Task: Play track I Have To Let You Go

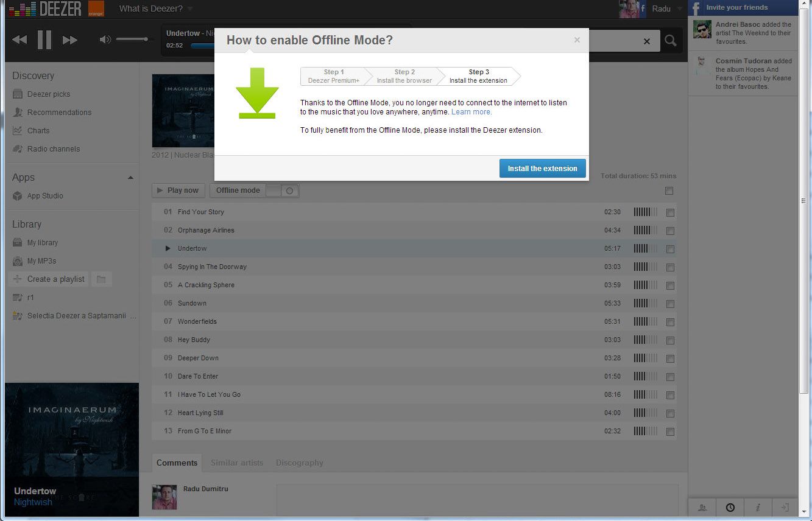Action: pyautogui.click(x=209, y=394)
